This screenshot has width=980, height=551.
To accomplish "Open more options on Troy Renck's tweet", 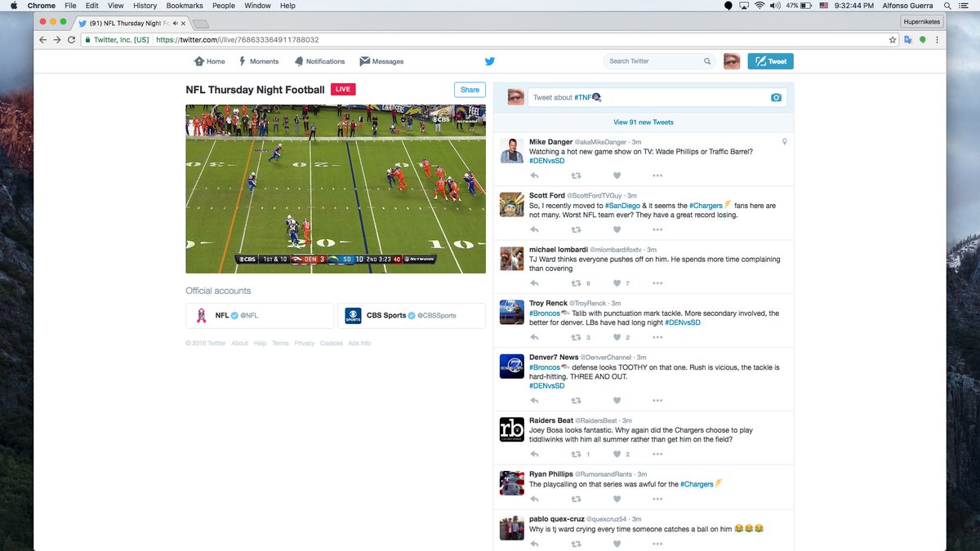I will 657,337.
